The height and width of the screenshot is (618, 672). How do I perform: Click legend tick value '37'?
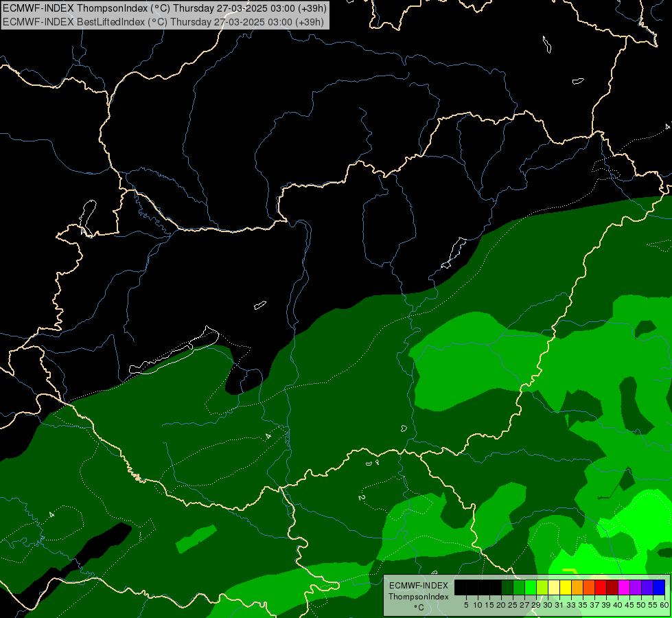595,605
